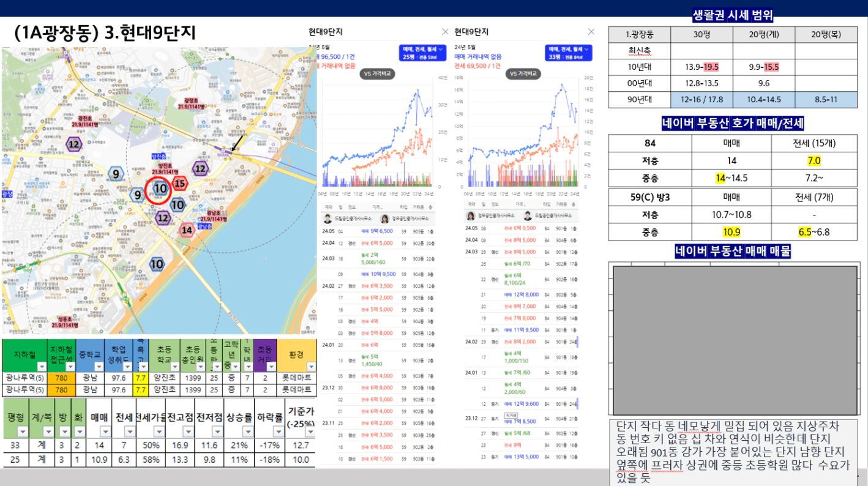Click the notes box starting with 단지 작다
The width and height of the screenshot is (868, 486).
(x=734, y=452)
